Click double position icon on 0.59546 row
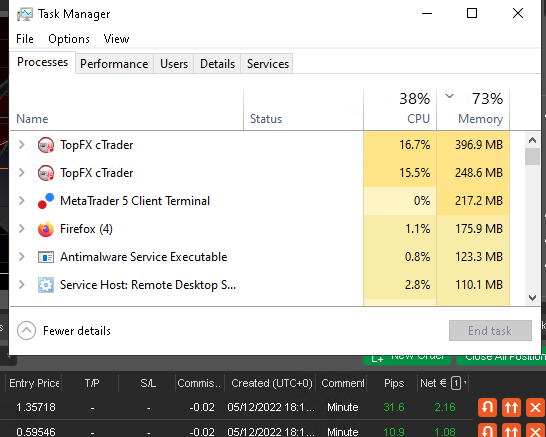This screenshot has width=546, height=437. pos(511,430)
